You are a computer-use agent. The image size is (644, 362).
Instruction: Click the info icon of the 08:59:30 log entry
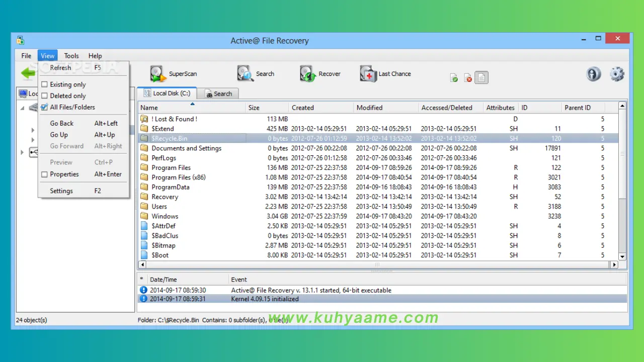coord(143,290)
